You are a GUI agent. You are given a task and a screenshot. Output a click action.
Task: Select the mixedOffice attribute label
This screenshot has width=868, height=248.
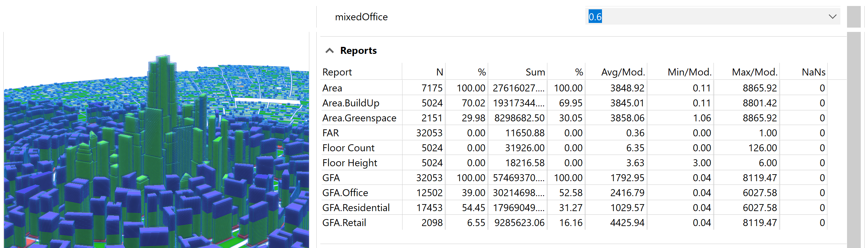(361, 17)
